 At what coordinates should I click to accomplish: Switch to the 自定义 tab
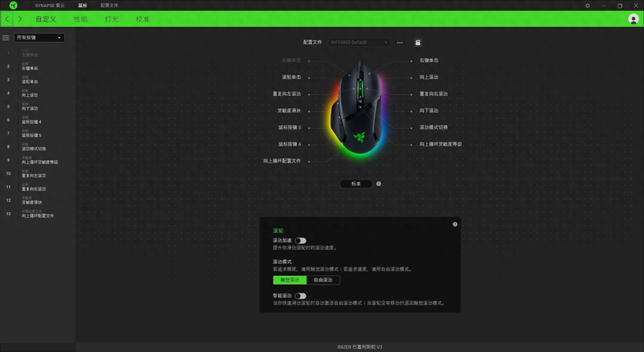click(46, 19)
